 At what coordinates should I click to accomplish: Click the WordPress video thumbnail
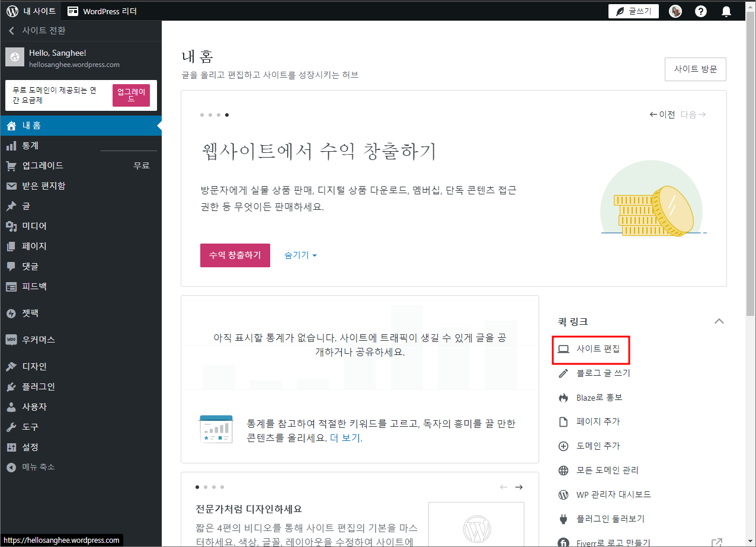click(x=476, y=524)
